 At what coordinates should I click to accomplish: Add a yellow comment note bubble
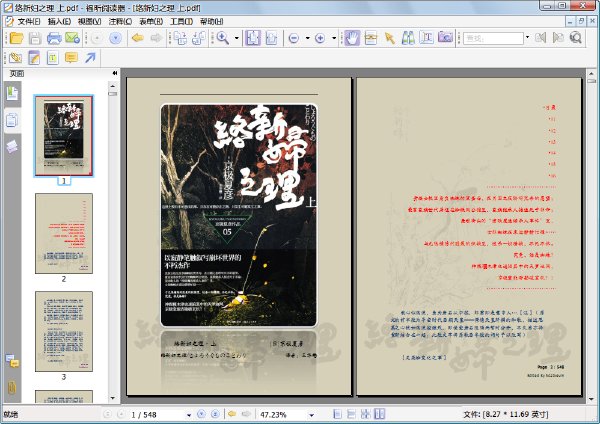71,58
